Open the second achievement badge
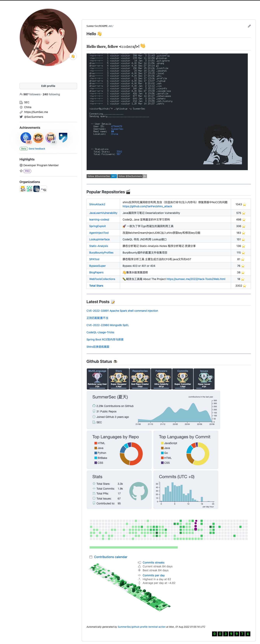This screenshot has height=644, width=260. 38,137
